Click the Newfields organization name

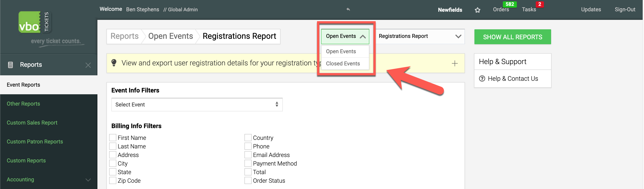pos(450,10)
